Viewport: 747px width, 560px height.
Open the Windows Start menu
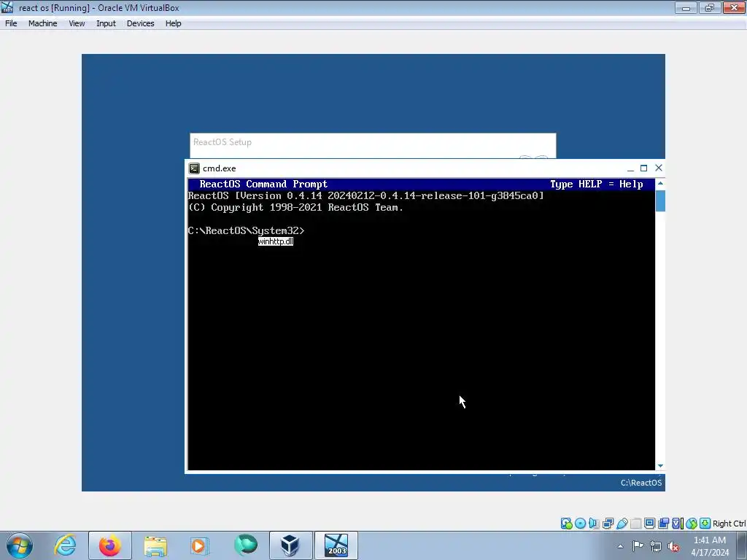click(19, 545)
